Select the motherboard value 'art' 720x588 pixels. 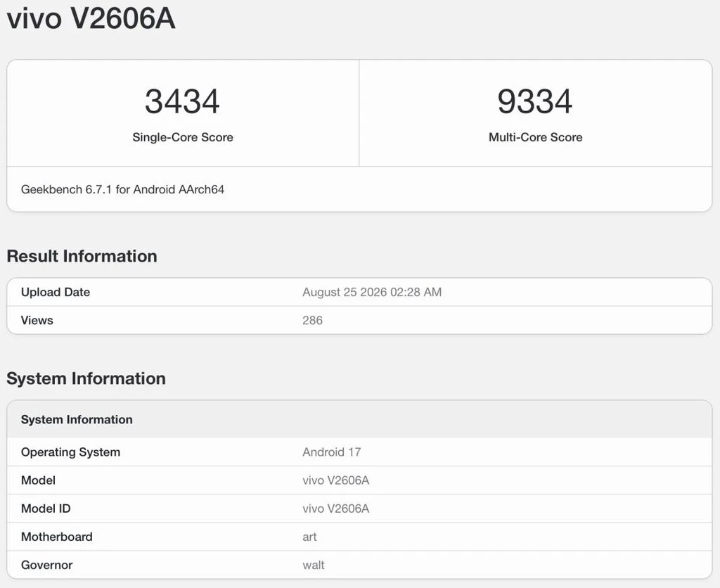[309, 537]
